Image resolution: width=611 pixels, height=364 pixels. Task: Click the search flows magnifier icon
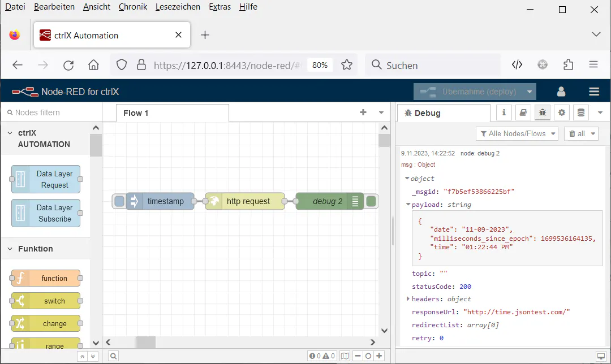coord(113,356)
